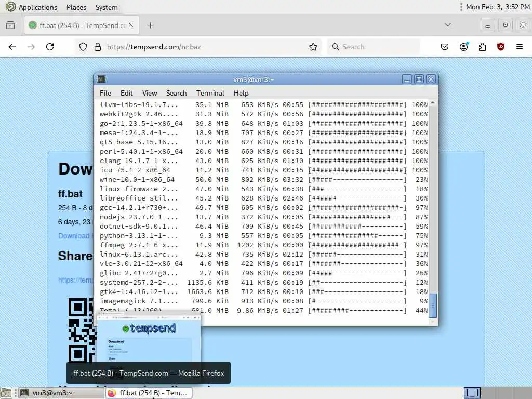Close the ff.bat TempSend tab
The image size is (532, 399).
click(x=131, y=25)
